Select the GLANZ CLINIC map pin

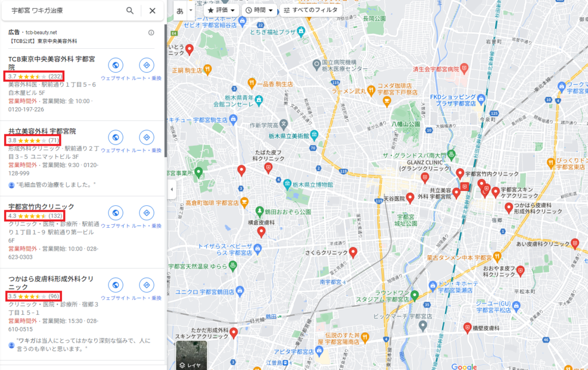point(425,178)
